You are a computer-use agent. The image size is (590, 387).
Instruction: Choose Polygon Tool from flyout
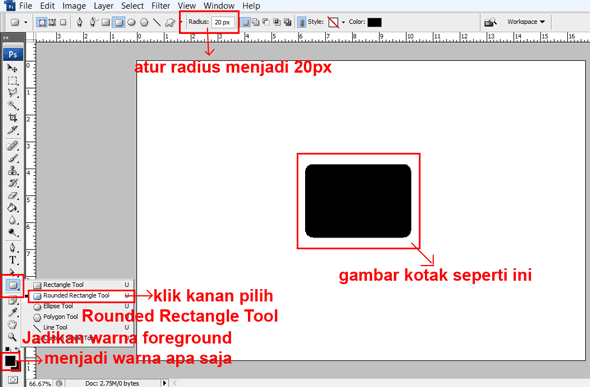tap(81, 317)
